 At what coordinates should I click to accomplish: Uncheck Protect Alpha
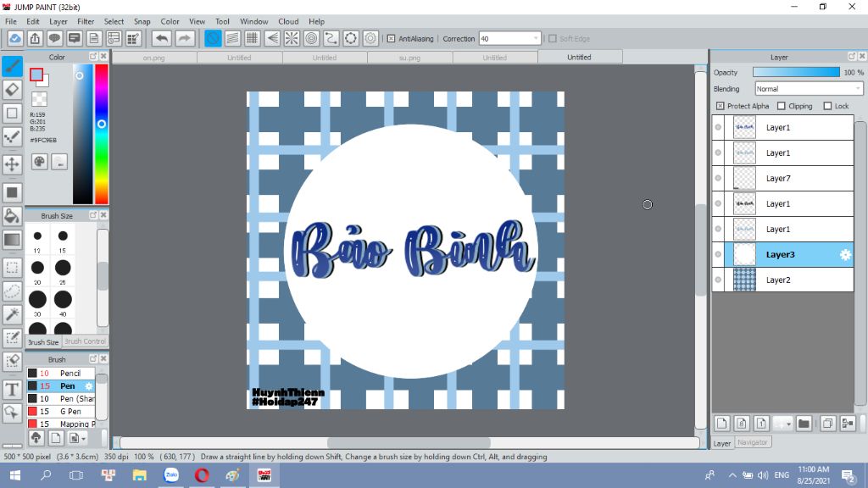[720, 106]
